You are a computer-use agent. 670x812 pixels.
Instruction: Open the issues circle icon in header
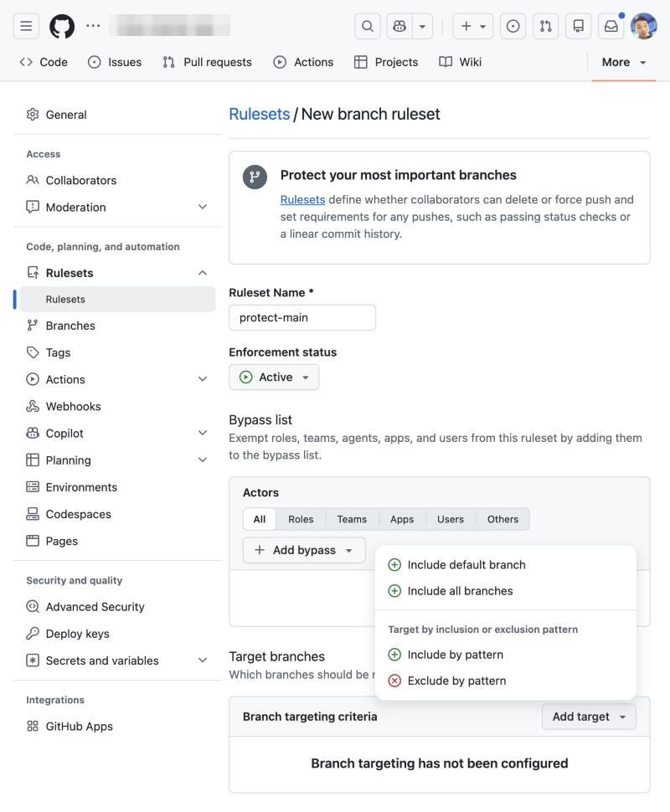513,26
